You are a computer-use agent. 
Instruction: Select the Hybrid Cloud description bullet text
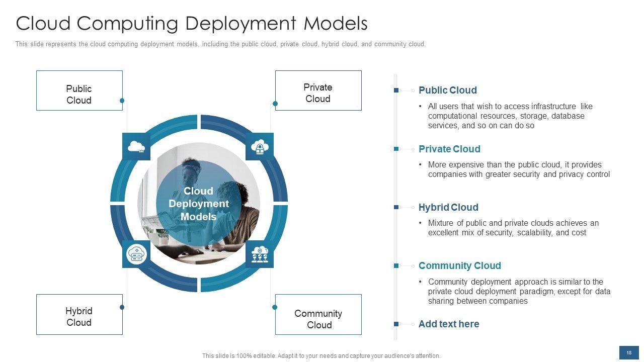(x=513, y=228)
